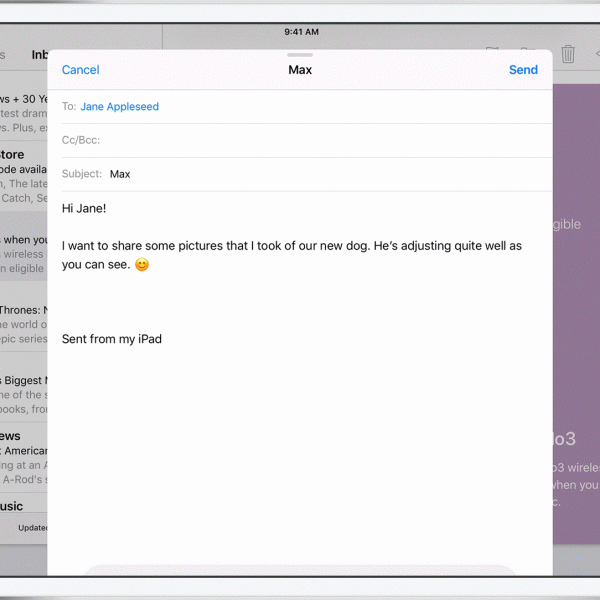Tap the flag icon peeking above the sheet
600x600 pixels.
click(x=492, y=48)
